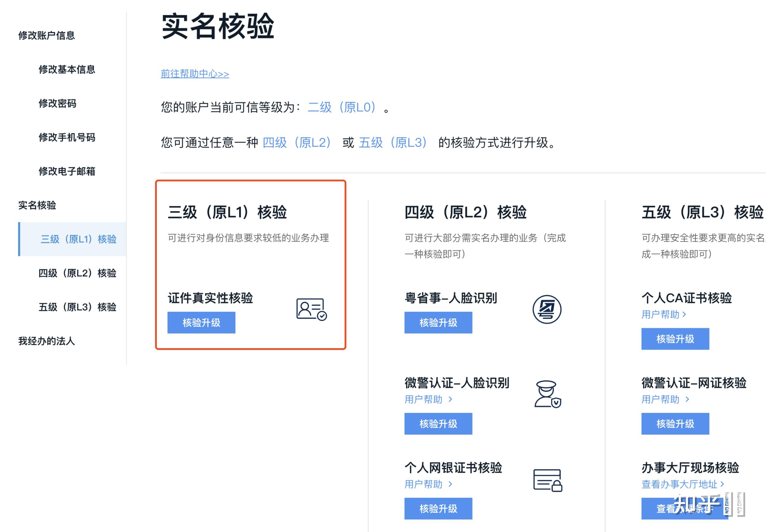Open 修改基本信息 sidebar item
Screen dimensions: 766x532
point(67,69)
